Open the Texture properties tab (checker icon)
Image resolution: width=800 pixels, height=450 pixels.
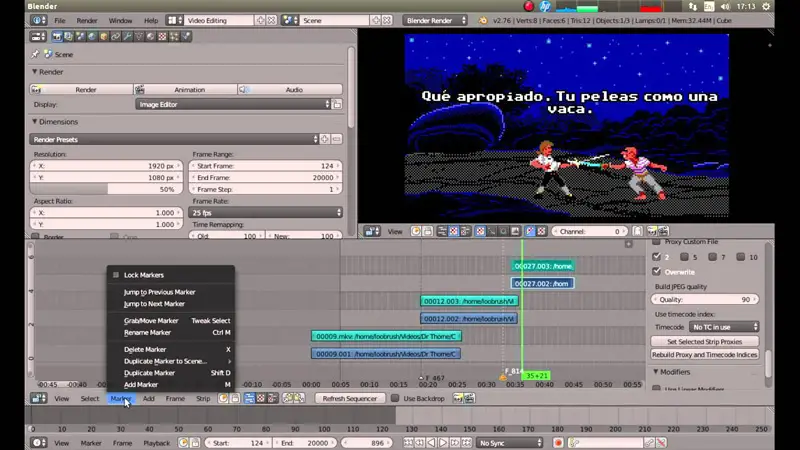[163, 37]
